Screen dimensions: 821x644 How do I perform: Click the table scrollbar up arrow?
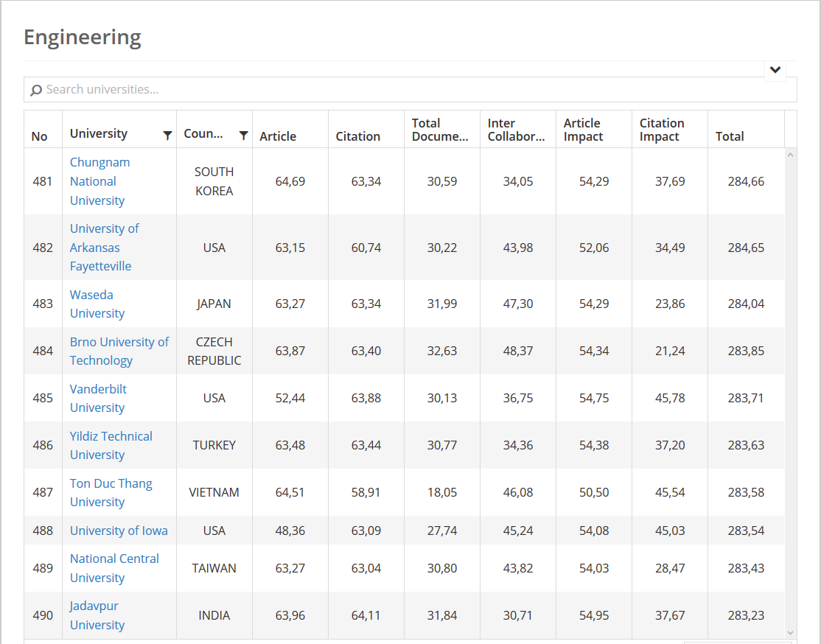point(791,155)
